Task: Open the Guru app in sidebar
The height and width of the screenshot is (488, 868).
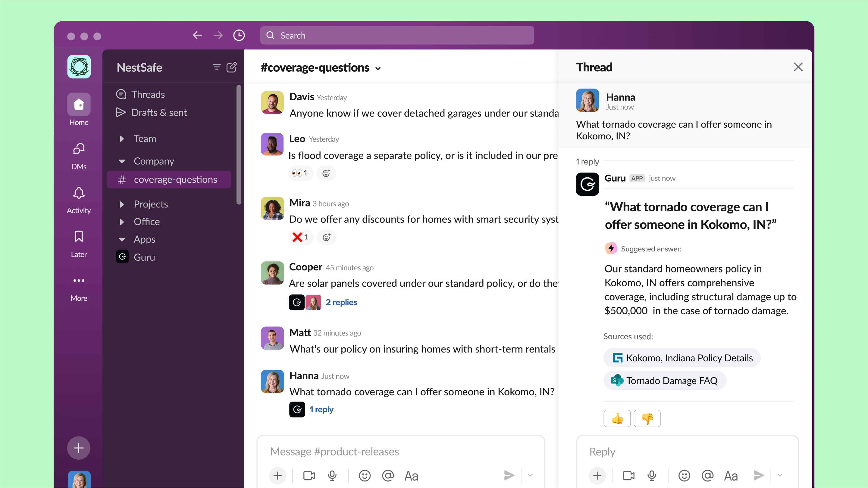Action: click(136, 257)
